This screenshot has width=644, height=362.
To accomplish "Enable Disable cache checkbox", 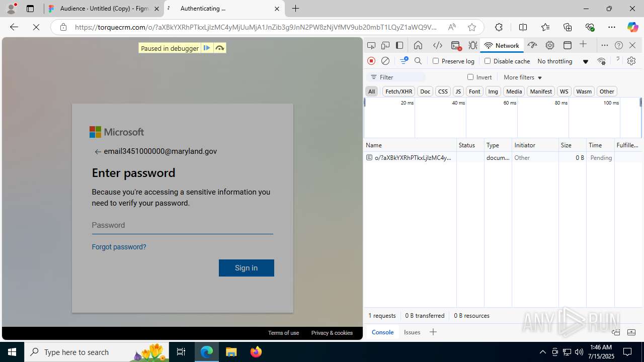I will (x=487, y=61).
